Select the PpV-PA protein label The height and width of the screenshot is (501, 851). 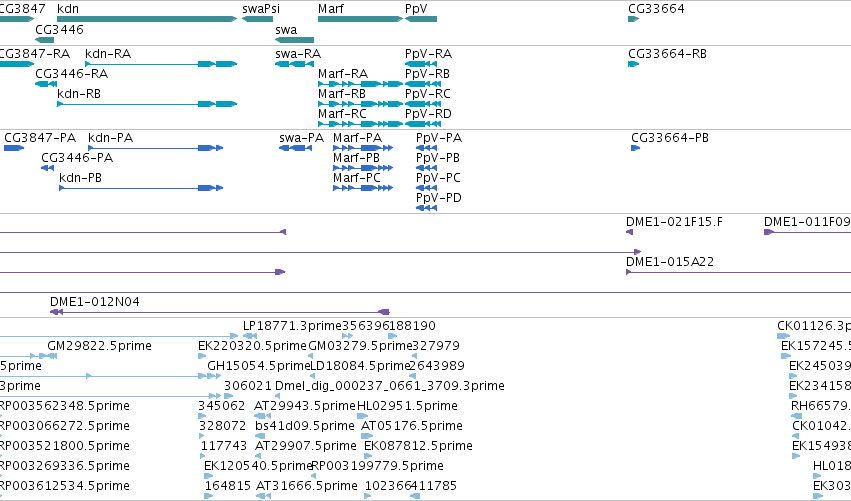[x=439, y=138]
